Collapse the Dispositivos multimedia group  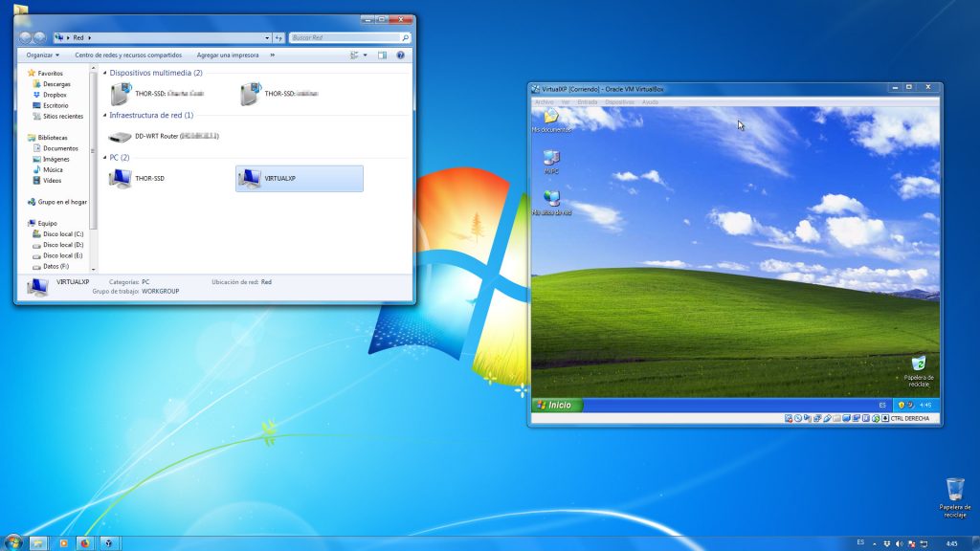(x=105, y=73)
